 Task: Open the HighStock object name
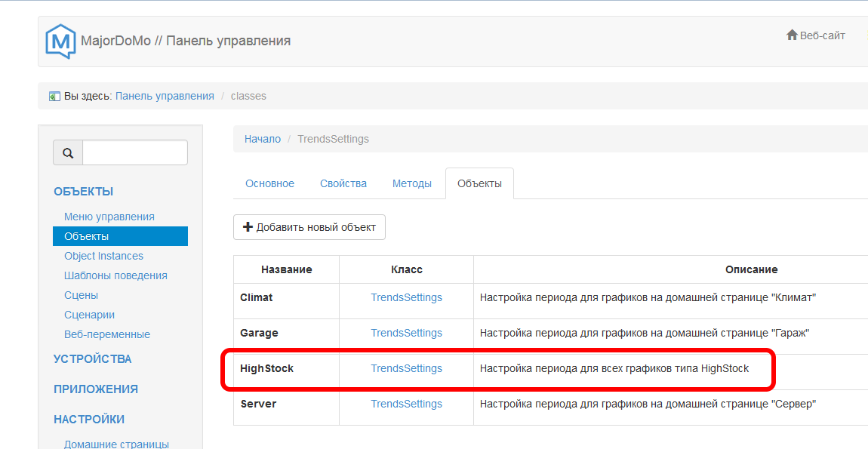pos(267,368)
